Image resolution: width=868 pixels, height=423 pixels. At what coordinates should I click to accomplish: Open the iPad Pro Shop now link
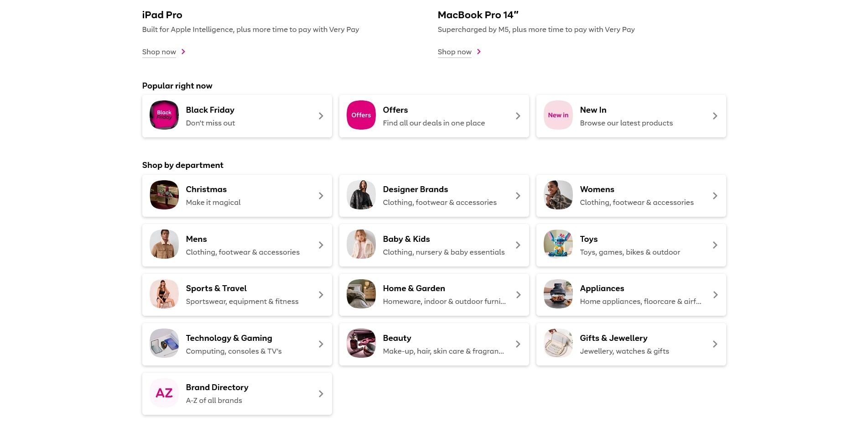pyautogui.click(x=159, y=52)
